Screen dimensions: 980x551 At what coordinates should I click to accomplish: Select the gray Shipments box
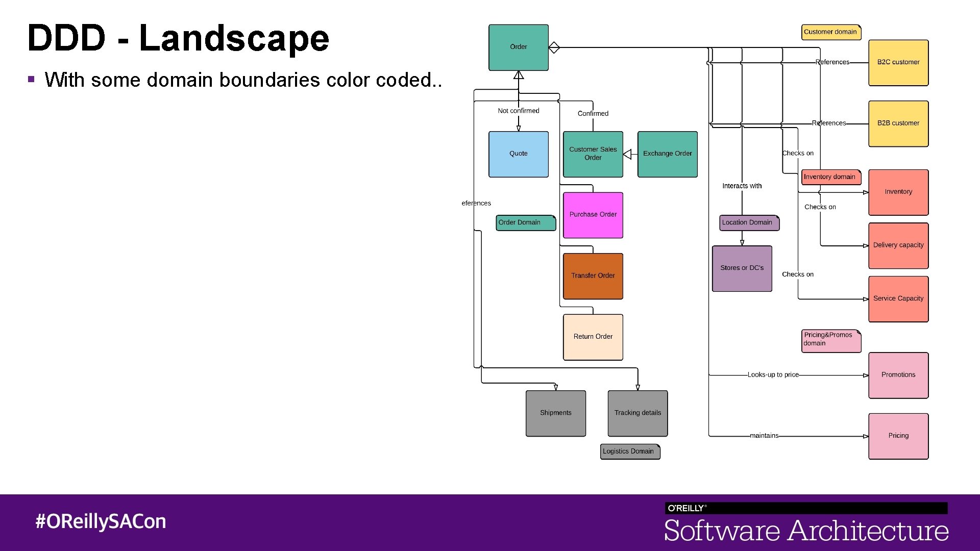(555, 413)
